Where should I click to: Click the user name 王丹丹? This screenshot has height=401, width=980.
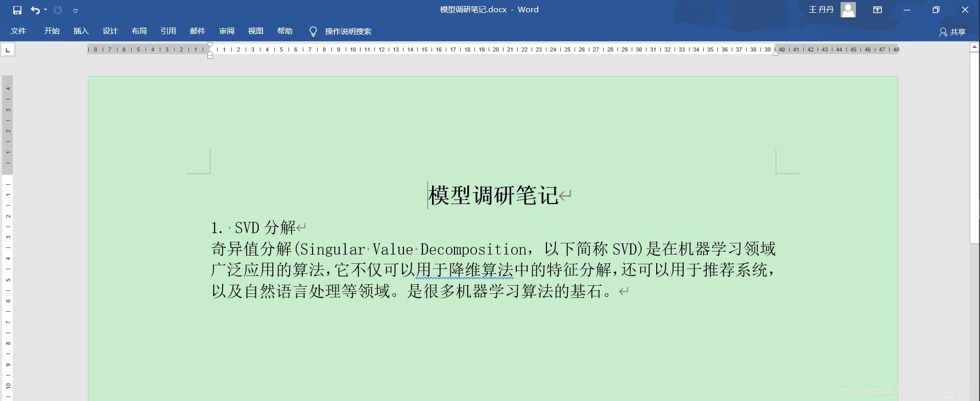(x=821, y=10)
